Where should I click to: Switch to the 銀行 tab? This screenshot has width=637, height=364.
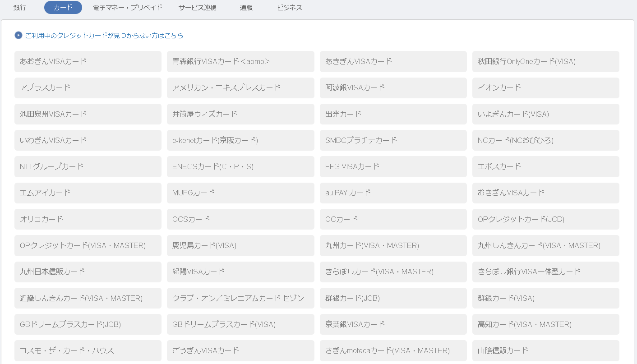[x=20, y=8]
